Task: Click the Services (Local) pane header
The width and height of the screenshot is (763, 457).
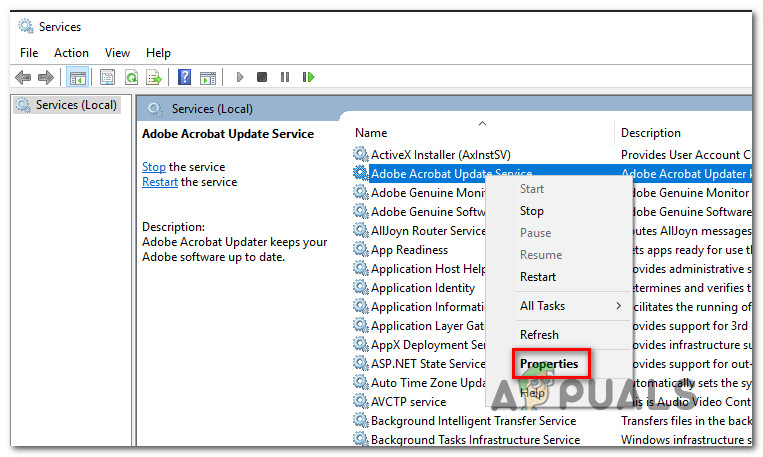Action: click(212, 109)
